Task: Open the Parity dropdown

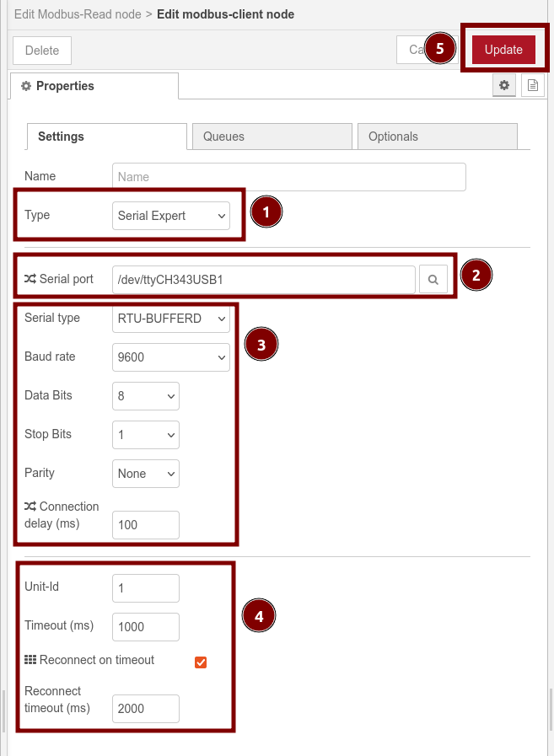Action: 146,474
